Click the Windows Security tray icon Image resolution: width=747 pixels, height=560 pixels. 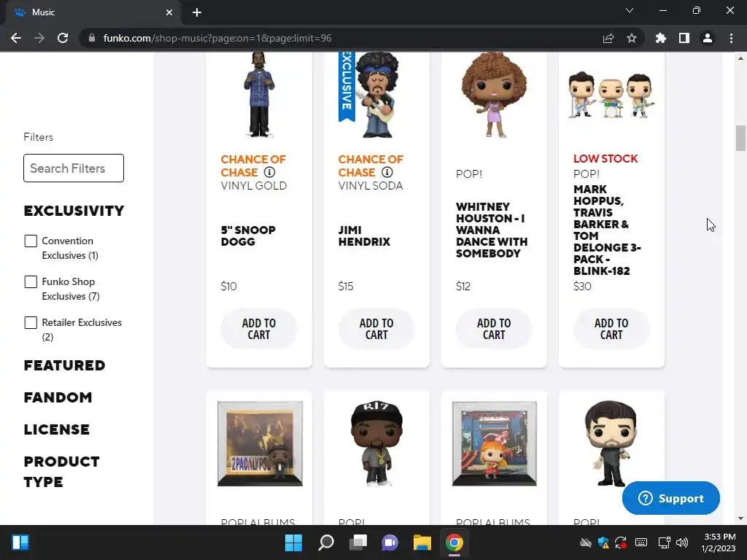click(x=603, y=542)
